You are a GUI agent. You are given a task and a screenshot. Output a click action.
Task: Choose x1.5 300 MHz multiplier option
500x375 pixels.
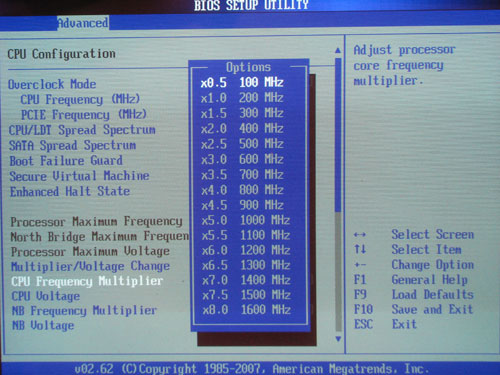pos(242,113)
